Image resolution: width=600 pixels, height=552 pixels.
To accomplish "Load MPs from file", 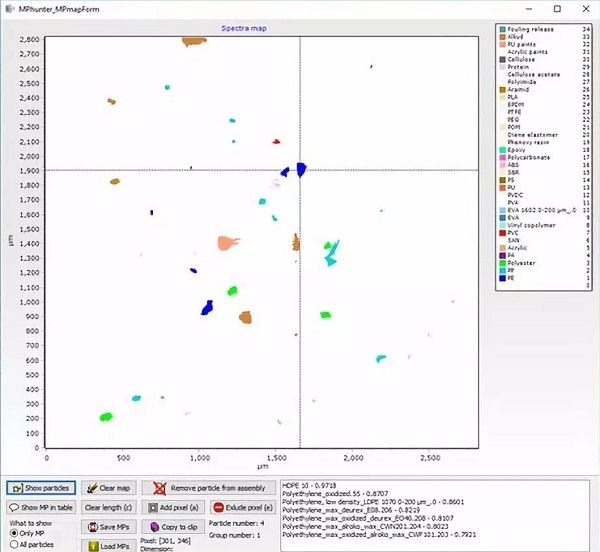I will coord(108,546).
